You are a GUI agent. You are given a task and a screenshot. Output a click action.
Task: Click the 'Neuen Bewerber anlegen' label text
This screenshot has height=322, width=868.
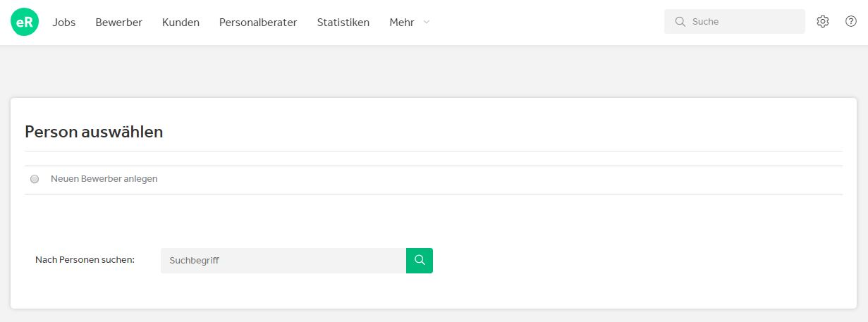pos(104,179)
